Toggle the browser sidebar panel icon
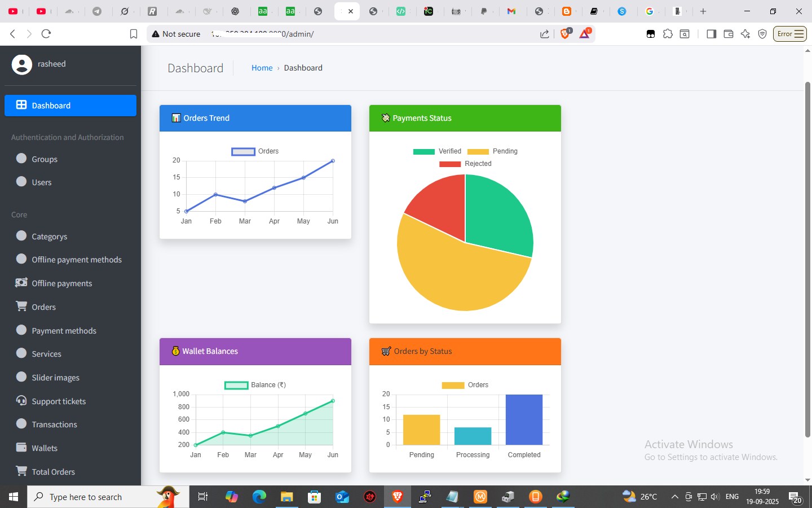Viewport: 812px width, 508px height. coord(711,34)
